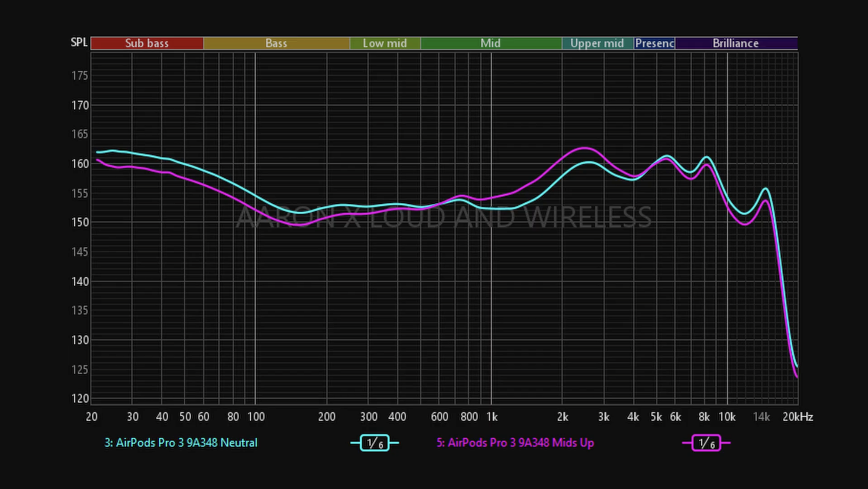
Task: Click the 300 Hz frequency label
Action: coord(369,417)
